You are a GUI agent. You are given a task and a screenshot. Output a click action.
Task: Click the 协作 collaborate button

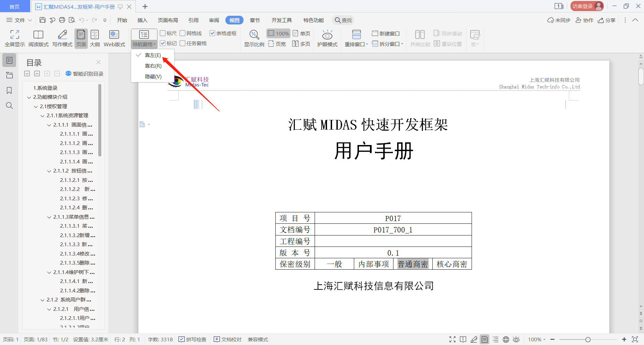click(584, 20)
